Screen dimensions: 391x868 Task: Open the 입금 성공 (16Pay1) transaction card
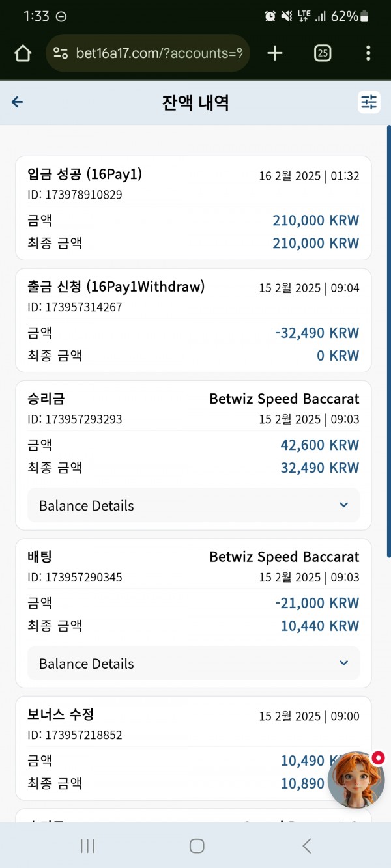pos(194,208)
